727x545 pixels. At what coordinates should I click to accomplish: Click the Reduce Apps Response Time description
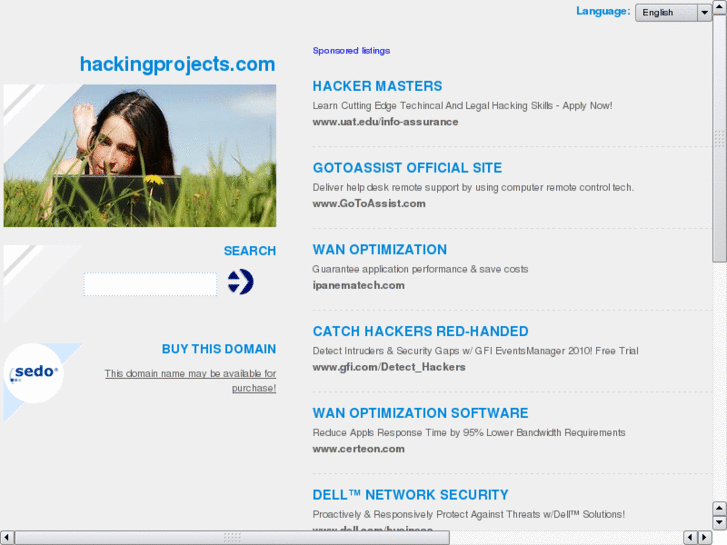coord(469,432)
